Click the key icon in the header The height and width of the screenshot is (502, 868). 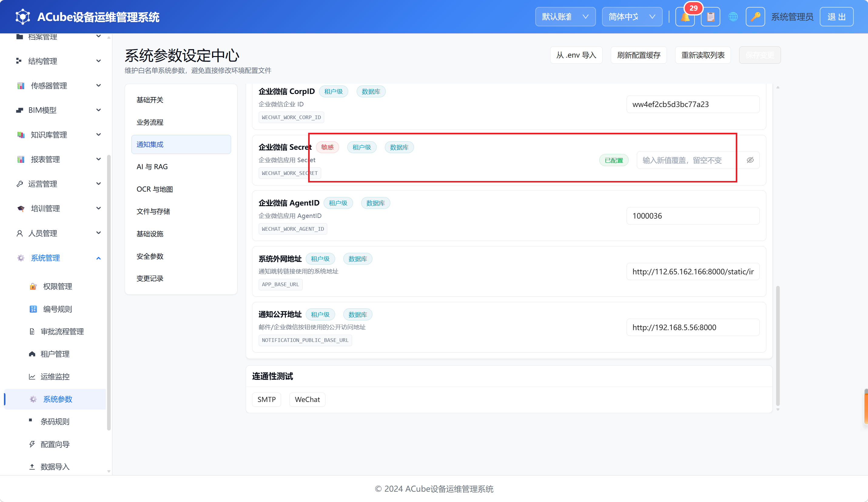755,17
